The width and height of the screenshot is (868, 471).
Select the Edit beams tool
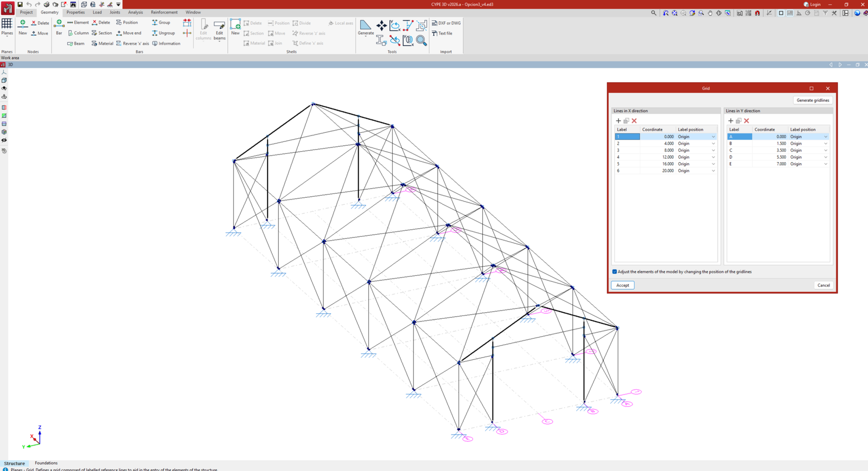point(219,28)
